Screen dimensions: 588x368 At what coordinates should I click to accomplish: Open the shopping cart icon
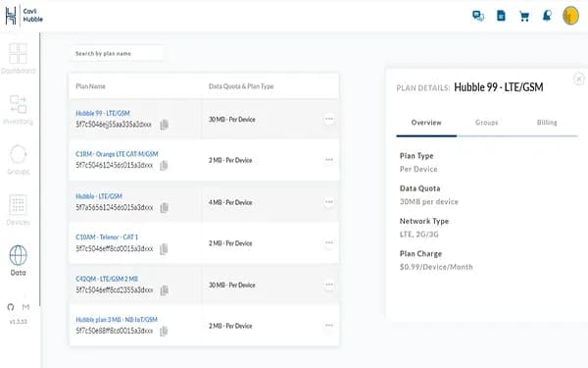click(x=524, y=16)
